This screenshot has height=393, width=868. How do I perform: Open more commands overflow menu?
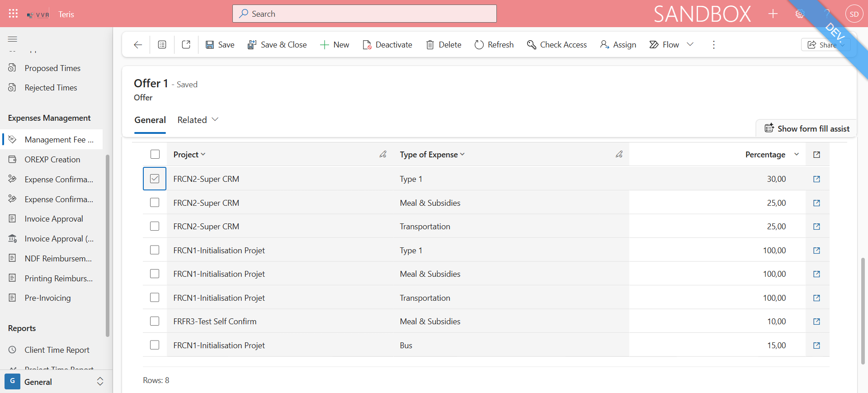[x=714, y=45]
